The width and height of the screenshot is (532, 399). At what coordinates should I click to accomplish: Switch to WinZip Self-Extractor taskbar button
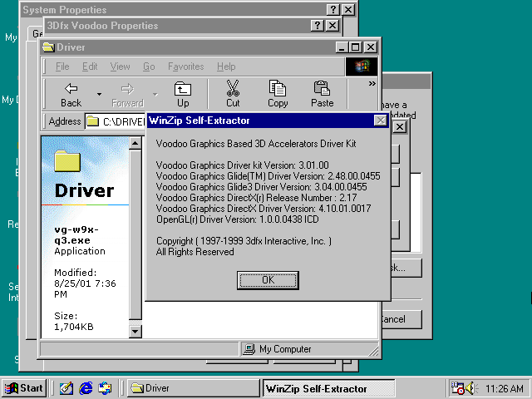(329, 388)
